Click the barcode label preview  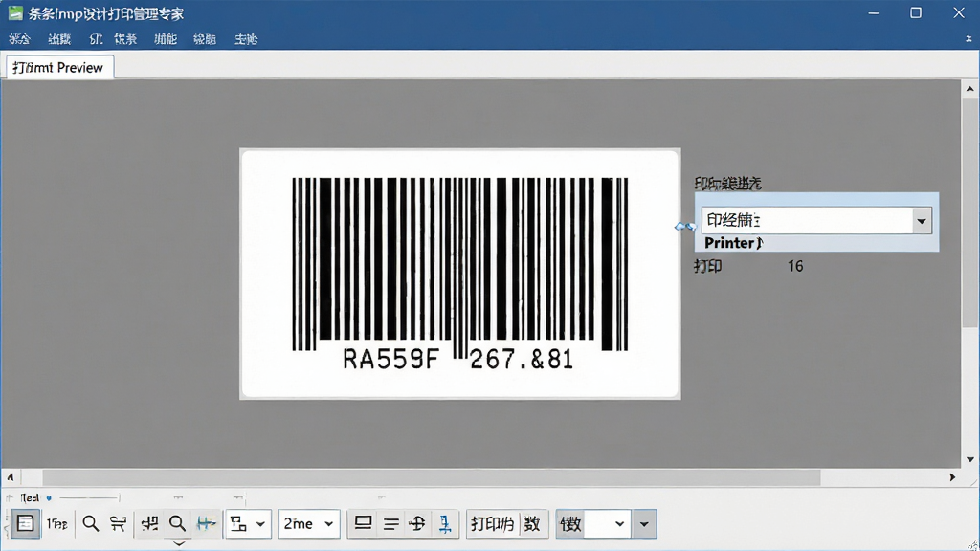pyautogui.click(x=460, y=274)
